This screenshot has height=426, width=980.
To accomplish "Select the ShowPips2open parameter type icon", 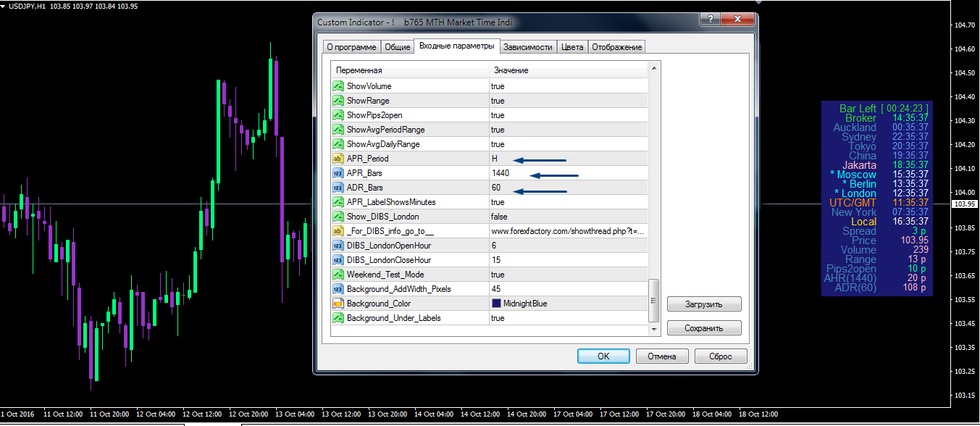I will click(x=338, y=115).
